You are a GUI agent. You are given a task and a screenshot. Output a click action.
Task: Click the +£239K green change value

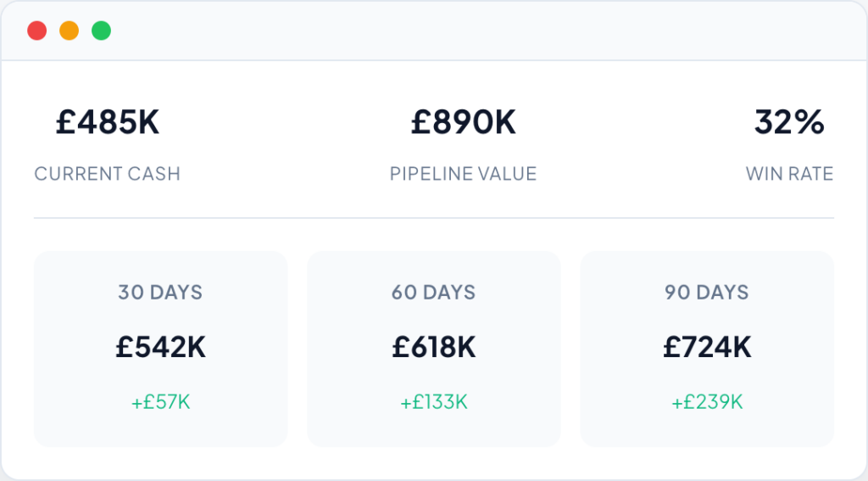pos(706,402)
